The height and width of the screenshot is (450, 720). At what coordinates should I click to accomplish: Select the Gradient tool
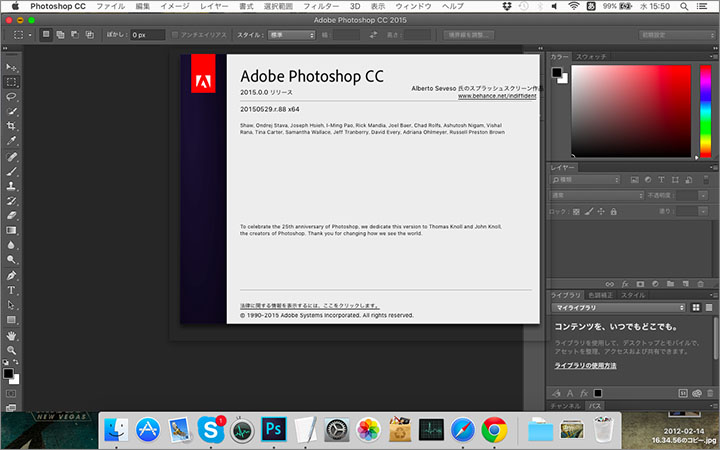11,231
